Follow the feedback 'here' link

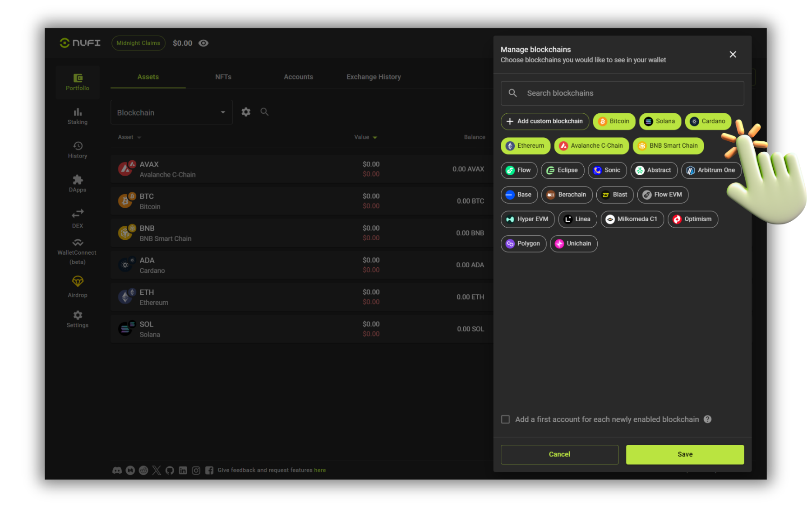tap(320, 471)
